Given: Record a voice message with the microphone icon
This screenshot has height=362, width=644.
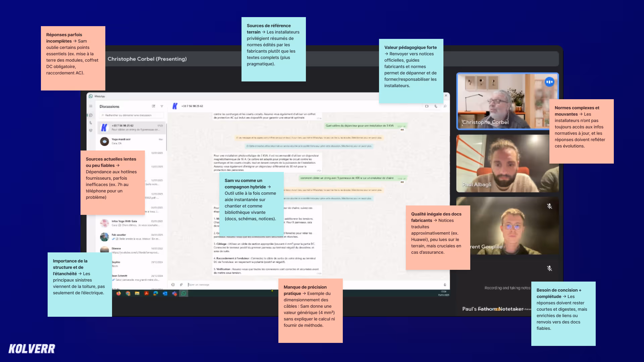Looking at the screenshot, I should [445, 285].
